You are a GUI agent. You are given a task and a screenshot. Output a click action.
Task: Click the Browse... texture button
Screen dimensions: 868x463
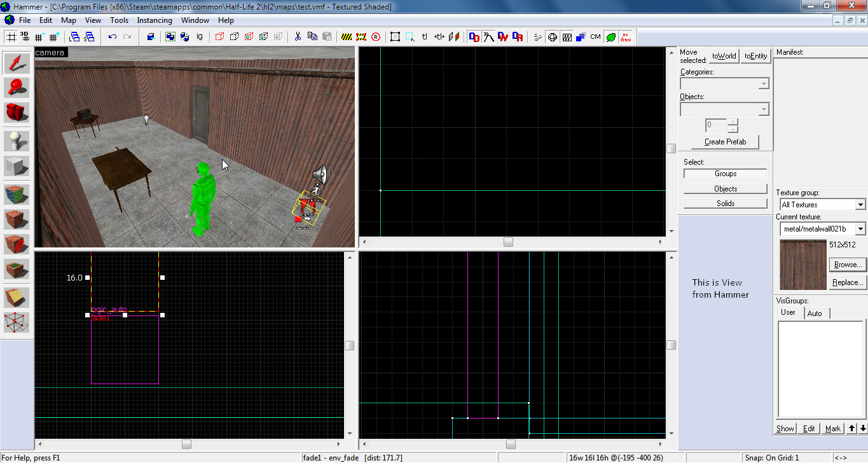pos(848,265)
